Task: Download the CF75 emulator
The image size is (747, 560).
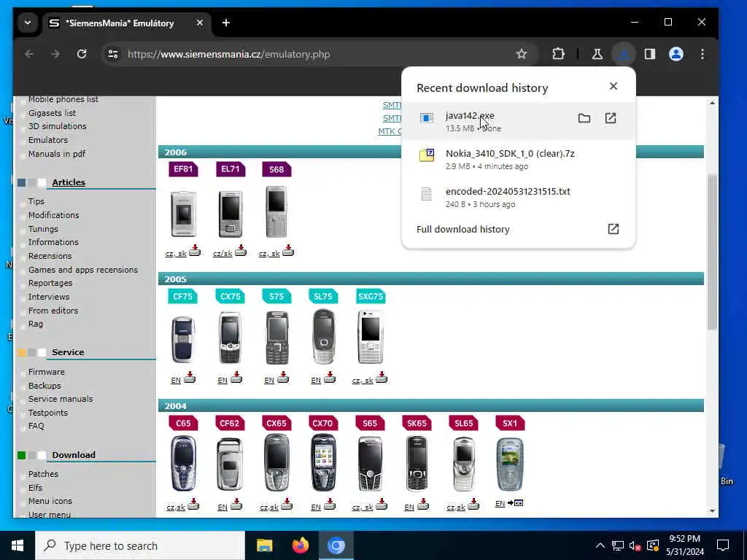Action: click(x=190, y=378)
